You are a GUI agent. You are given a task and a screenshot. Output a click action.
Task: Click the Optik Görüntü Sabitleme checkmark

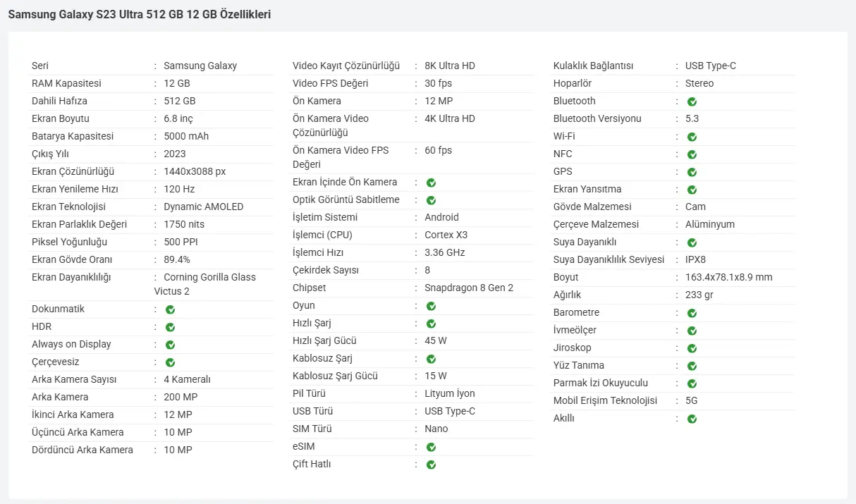[431, 200]
